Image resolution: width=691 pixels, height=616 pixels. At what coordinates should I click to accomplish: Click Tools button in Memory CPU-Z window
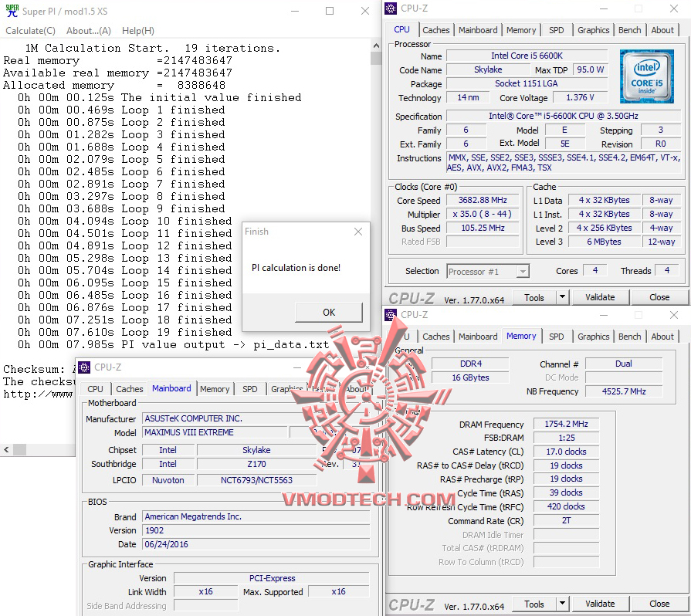(533, 604)
